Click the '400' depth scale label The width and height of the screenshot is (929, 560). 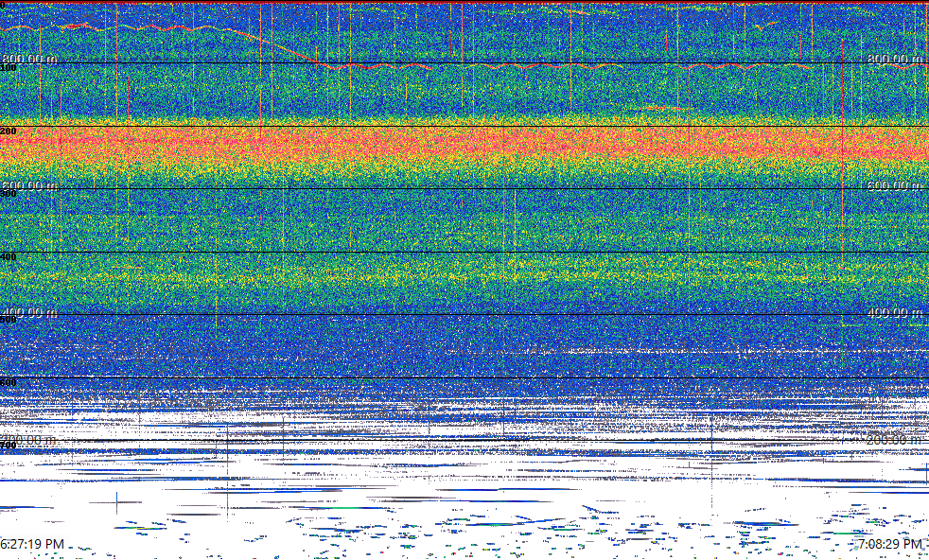[9, 257]
